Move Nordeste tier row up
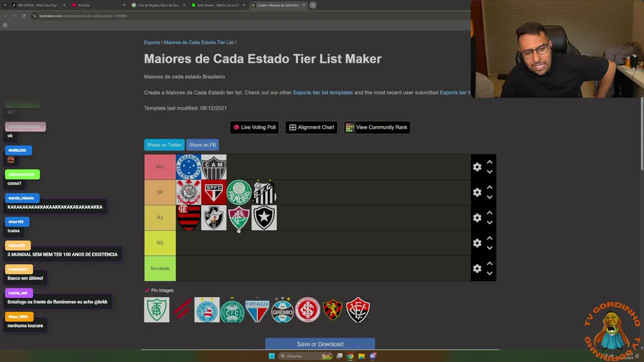The height and width of the screenshot is (362, 644). tap(490, 264)
